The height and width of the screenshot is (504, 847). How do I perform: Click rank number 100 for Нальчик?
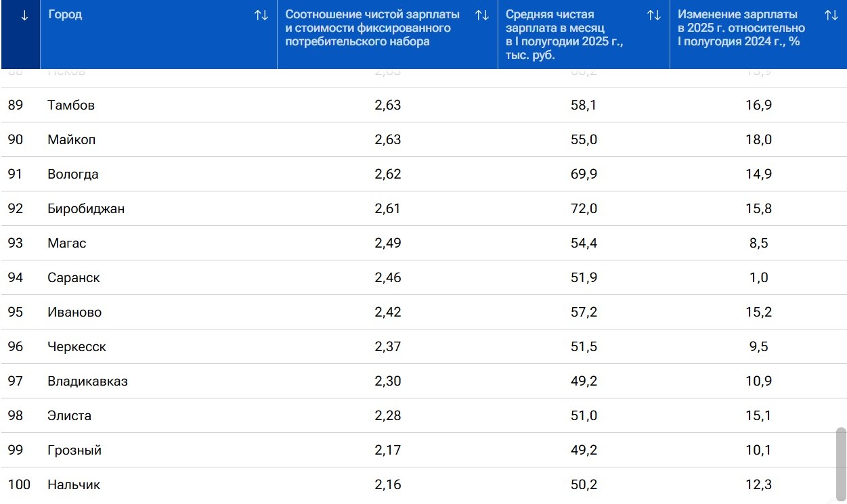tap(19, 485)
